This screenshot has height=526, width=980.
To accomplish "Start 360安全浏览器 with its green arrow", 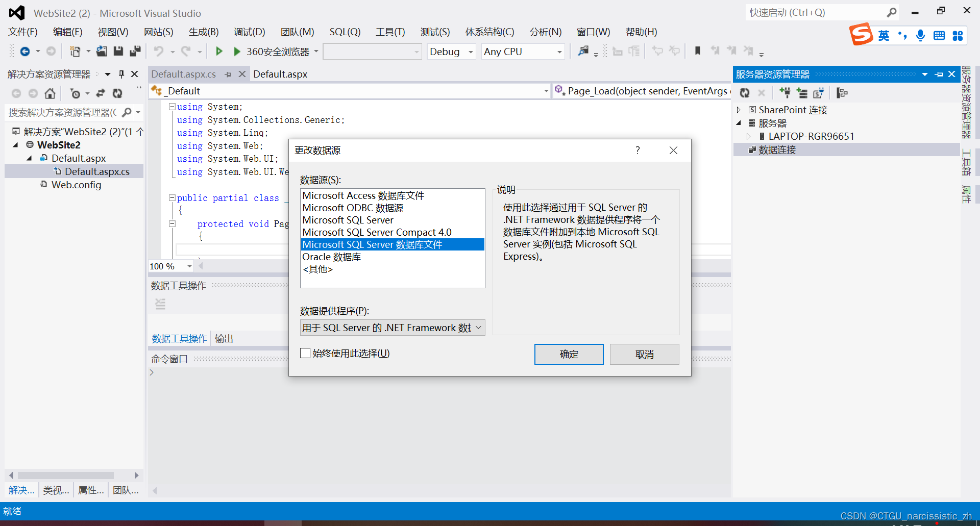I will [x=237, y=52].
